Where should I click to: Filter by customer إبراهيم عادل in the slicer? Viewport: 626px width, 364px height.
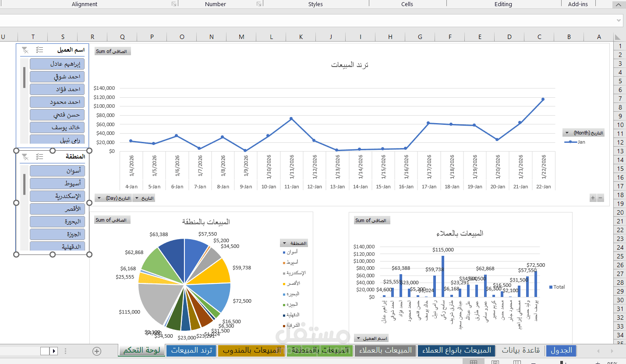click(57, 64)
